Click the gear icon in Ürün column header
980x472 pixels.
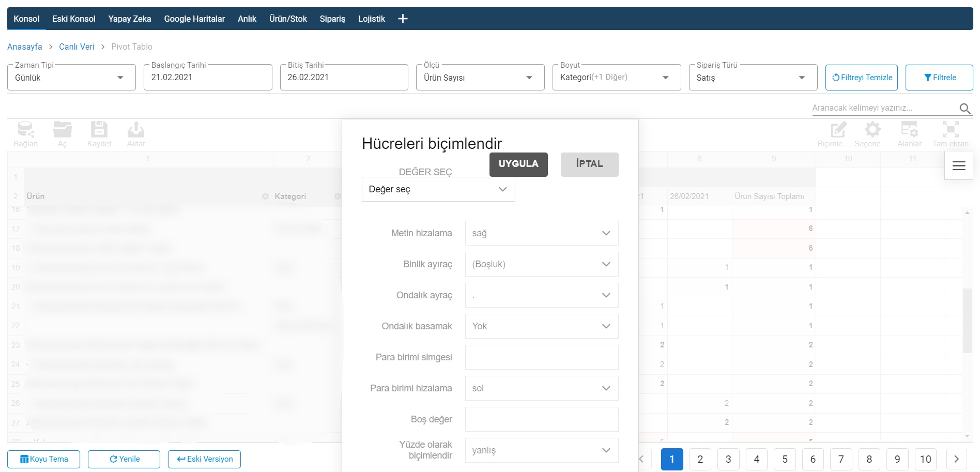pyautogui.click(x=265, y=196)
